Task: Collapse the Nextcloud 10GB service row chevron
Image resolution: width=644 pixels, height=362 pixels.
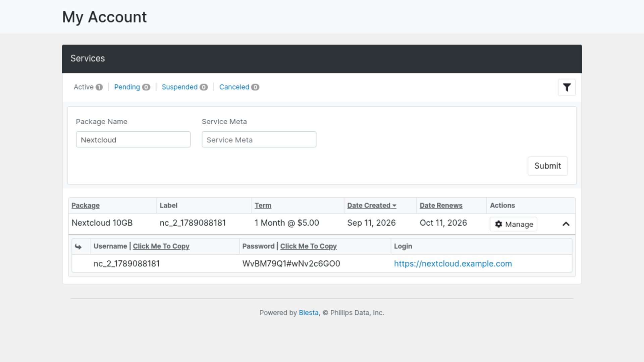Action: pos(566,224)
